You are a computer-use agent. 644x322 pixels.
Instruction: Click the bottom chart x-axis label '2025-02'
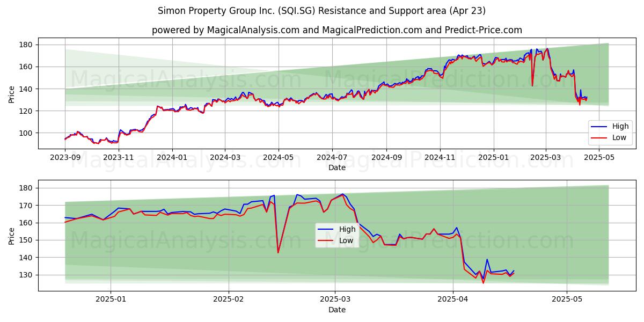(229, 300)
